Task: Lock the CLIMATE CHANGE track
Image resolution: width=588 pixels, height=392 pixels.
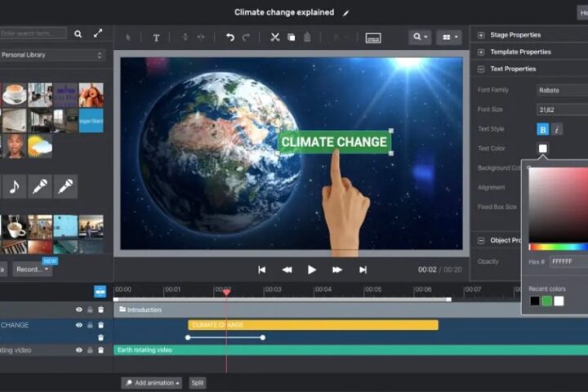Action: click(90, 325)
